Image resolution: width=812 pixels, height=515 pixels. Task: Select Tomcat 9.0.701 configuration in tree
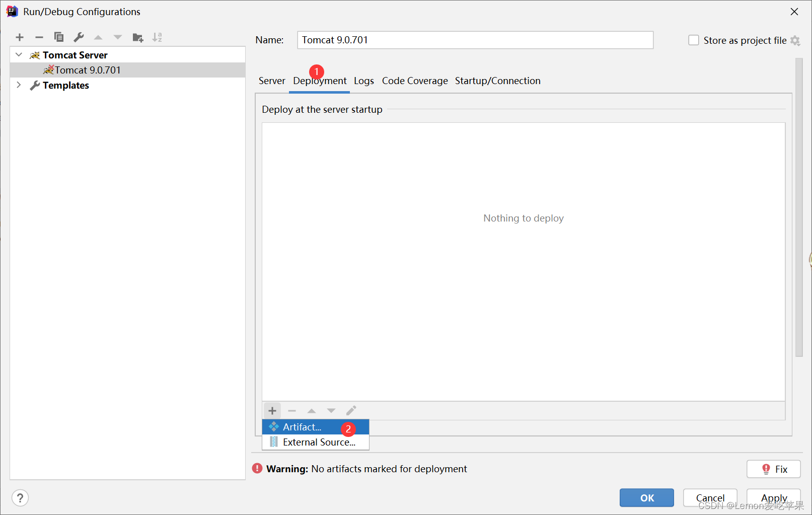pyautogui.click(x=128, y=70)
